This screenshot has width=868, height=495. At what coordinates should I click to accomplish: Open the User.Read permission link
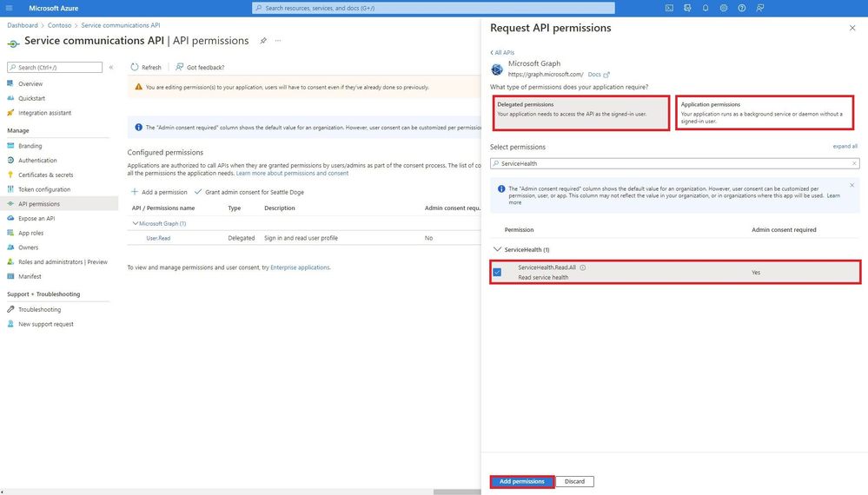(x=158, y=238)
